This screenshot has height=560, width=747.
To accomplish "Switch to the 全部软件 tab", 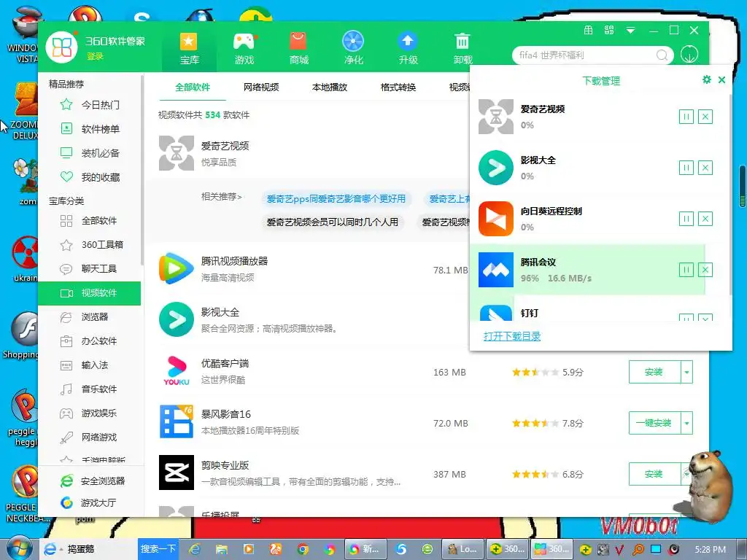I will [x=193, y=87].
